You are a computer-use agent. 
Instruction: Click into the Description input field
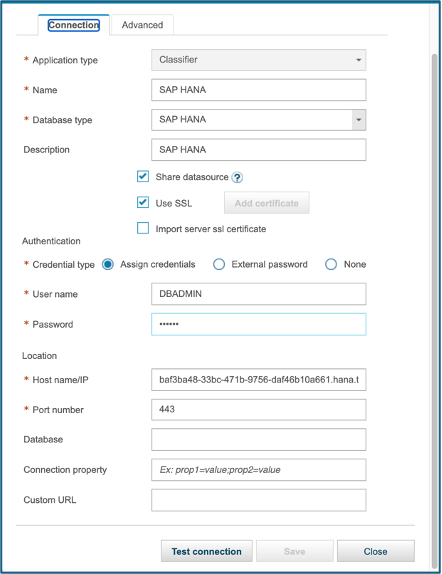[x=259, y=150]
